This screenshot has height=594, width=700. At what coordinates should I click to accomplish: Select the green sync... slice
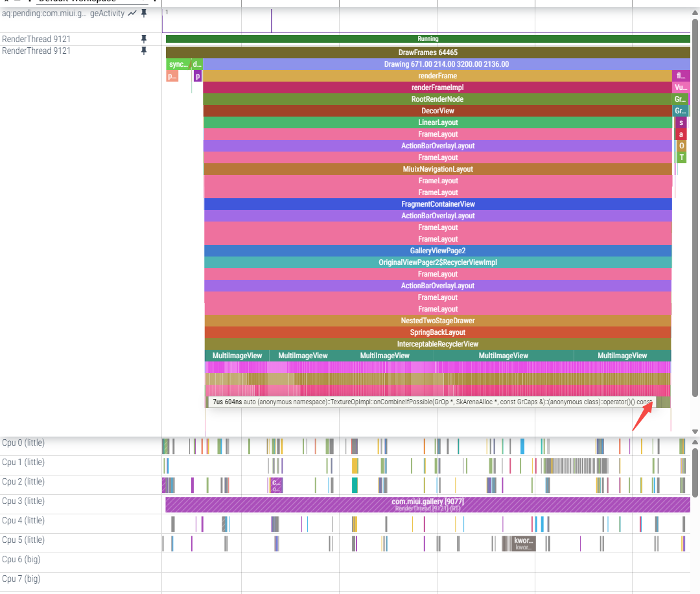click(x=178, y=64)
